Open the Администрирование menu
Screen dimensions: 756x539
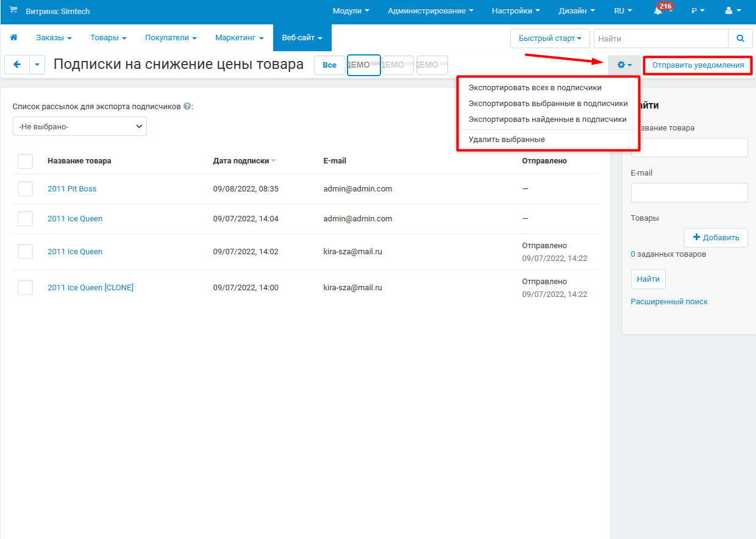430,11
